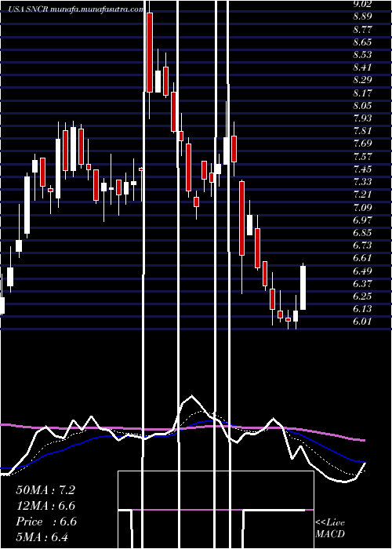This screenshot has height=549, width=392.
Task: Click the 8.17 price axis label
Action: coord(362,93)
